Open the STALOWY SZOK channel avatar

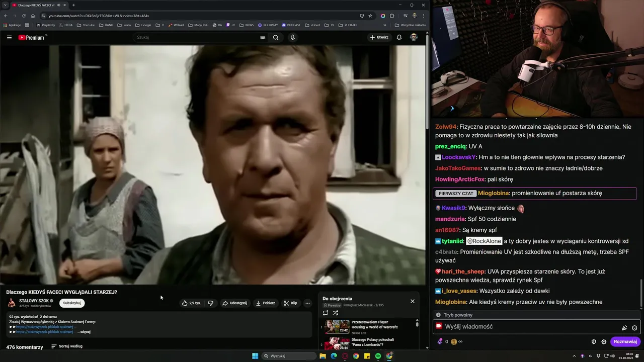11,303
